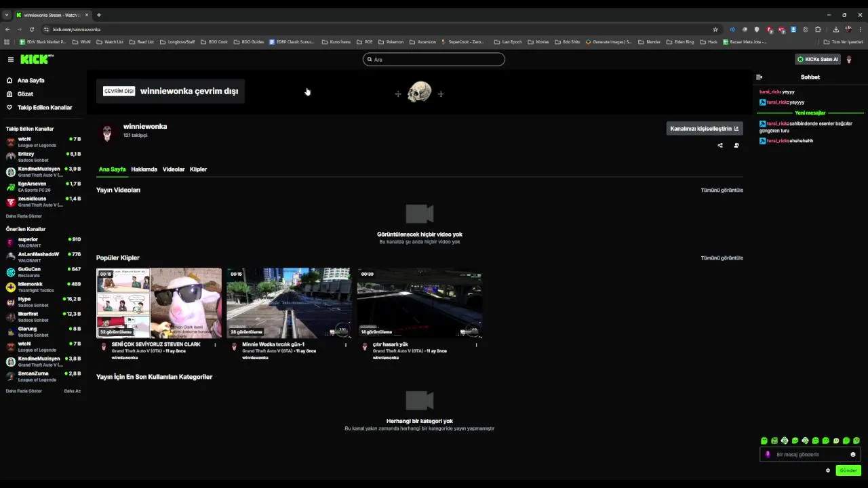Open Erlizzy channel in sidebar
The image size is (868, 488).
pos(43,157)
